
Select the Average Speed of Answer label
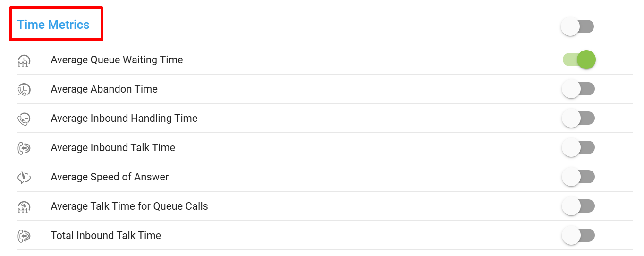(110, 177)
